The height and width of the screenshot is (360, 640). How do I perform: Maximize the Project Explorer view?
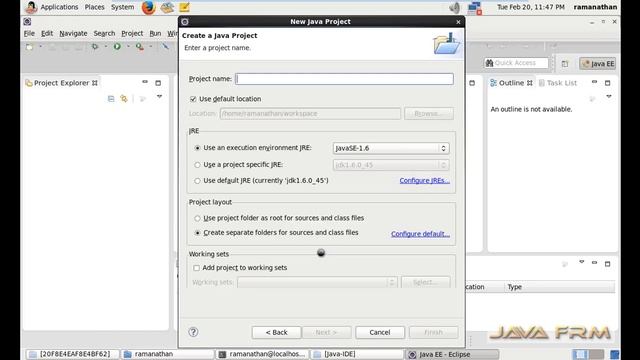coord(158,83)
